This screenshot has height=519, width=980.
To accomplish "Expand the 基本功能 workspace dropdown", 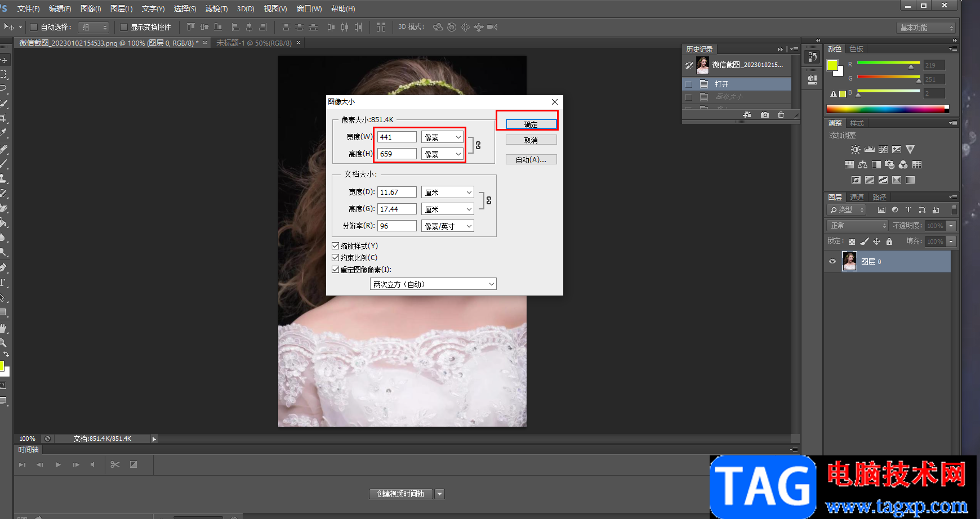I will click(926, 28).
